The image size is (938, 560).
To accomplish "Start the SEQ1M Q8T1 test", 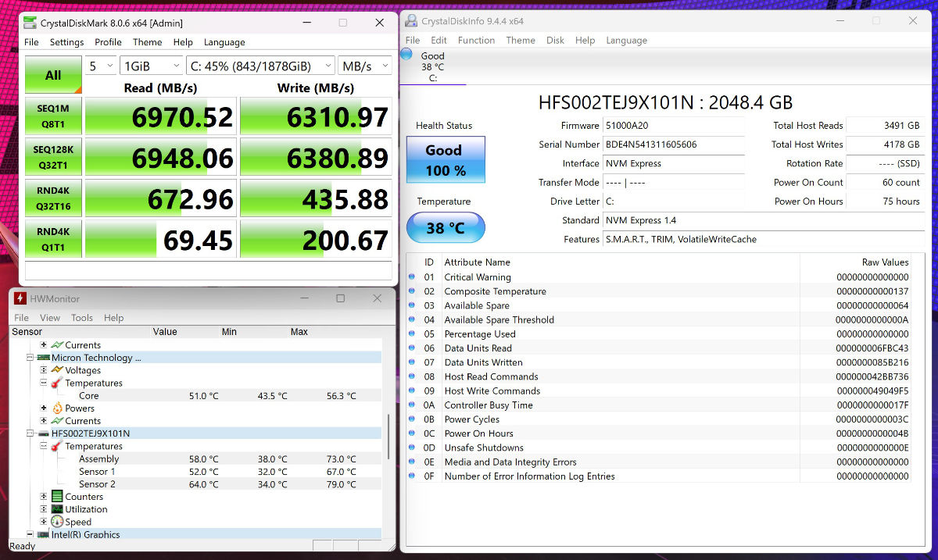I will point(53,116).
